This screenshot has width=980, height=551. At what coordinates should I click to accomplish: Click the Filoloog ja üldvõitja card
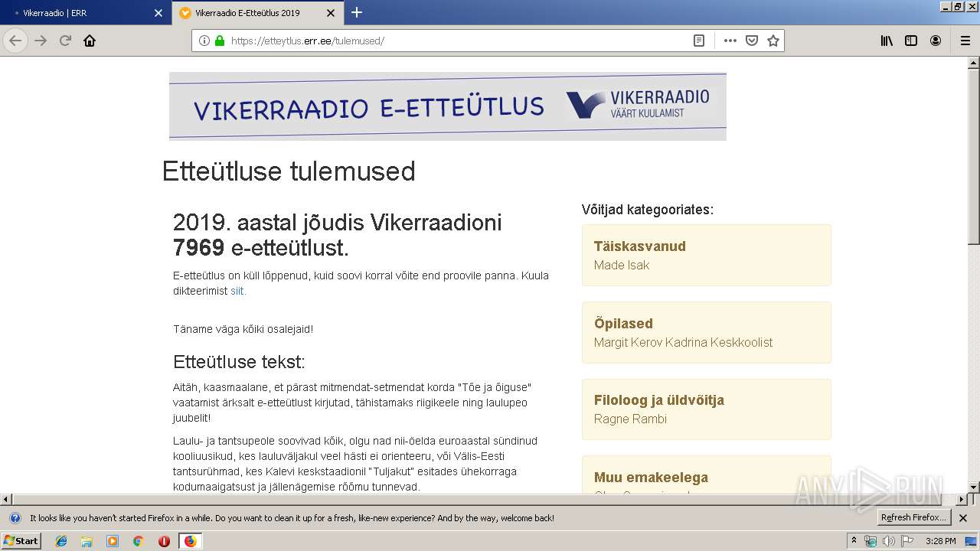pyautogui.click(x=706, y=409)
